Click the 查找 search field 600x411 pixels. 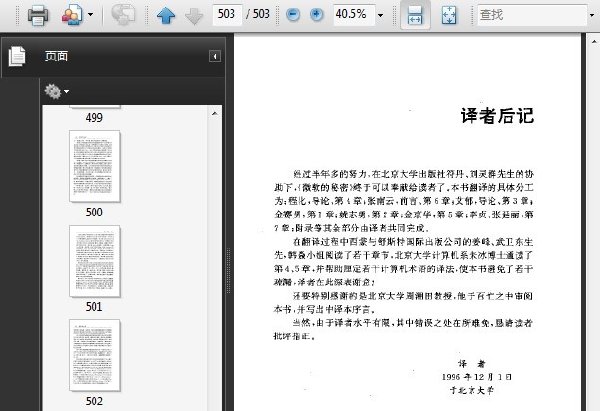pos(532,15)
